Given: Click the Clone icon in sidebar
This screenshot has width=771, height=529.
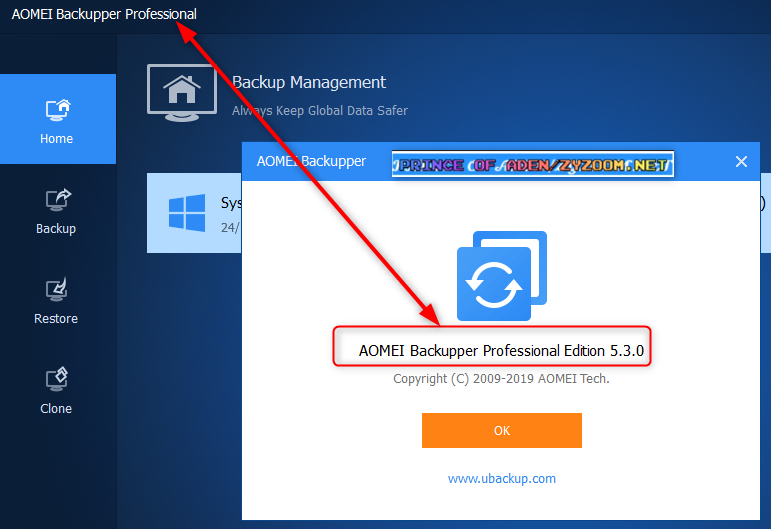Looking at the screenshot, I should [x=57, y=380].
